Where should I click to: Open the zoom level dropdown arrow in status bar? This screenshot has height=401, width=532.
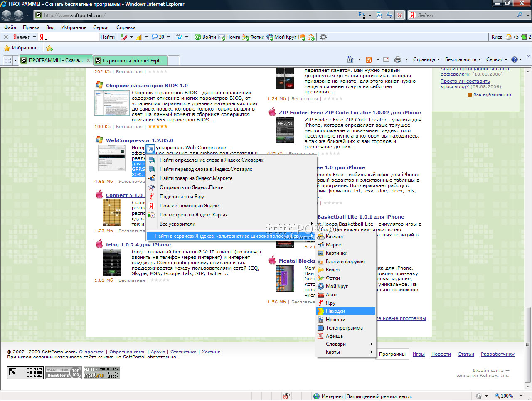(x=521, y=396)
